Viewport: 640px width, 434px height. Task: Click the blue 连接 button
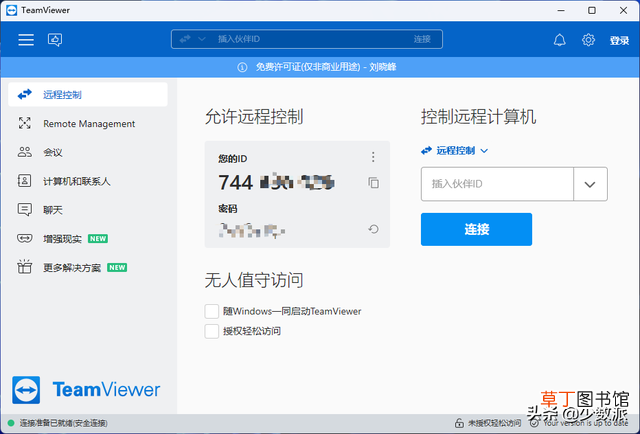click(x=476, y=229)
